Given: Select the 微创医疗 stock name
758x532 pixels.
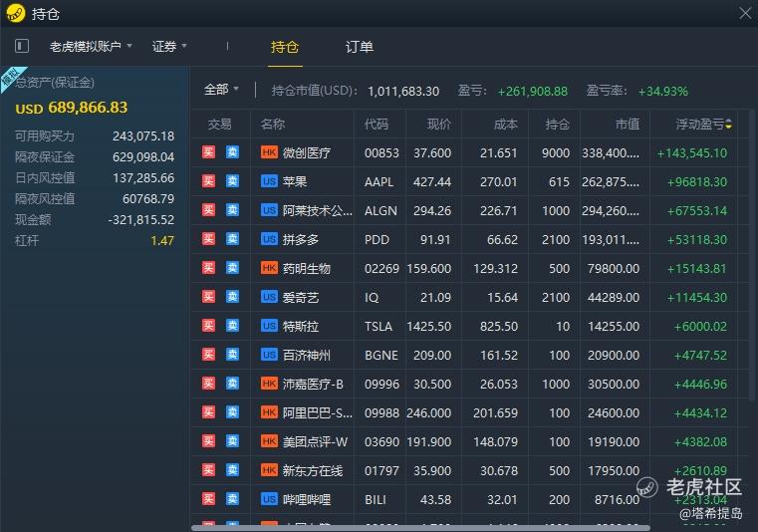Looking at the screenshot, I should click(307, 152).
